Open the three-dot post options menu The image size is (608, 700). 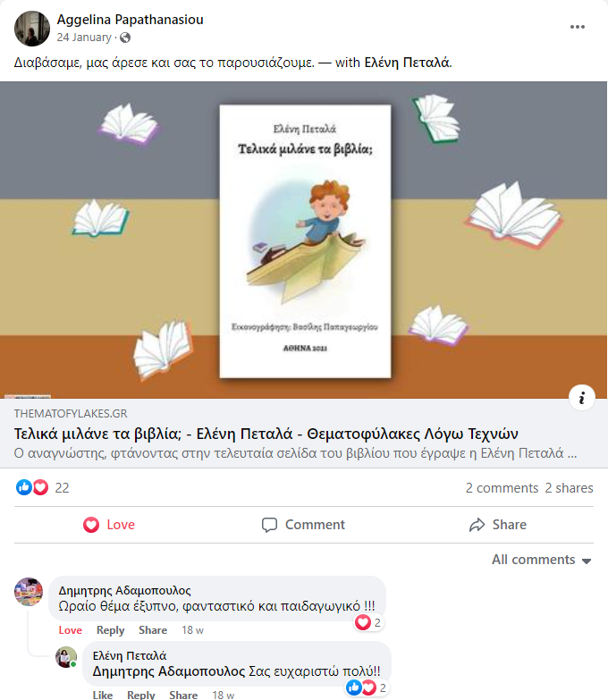tap(578, 27)
